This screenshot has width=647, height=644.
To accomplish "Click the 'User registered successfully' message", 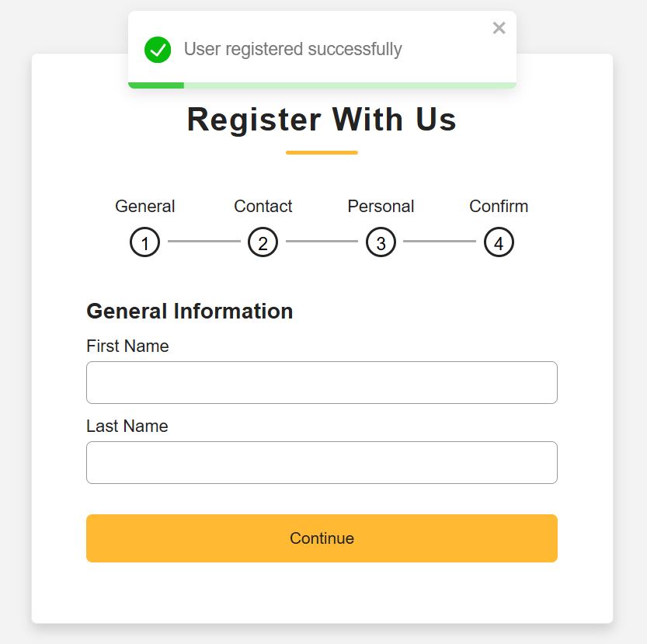I will tap(293, 50).
